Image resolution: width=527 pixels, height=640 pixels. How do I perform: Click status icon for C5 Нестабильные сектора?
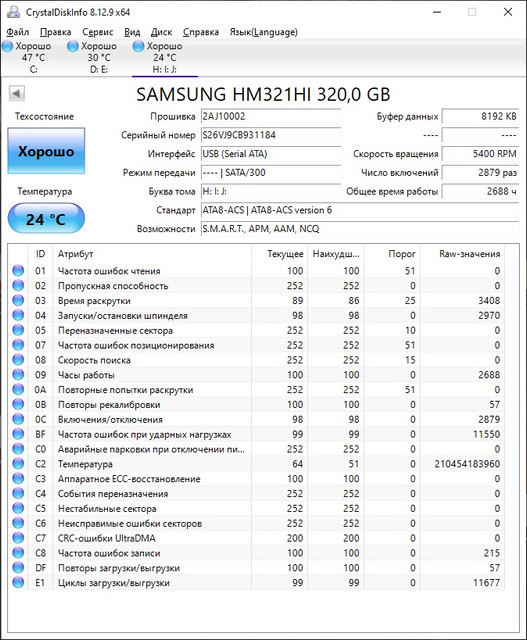18,508
